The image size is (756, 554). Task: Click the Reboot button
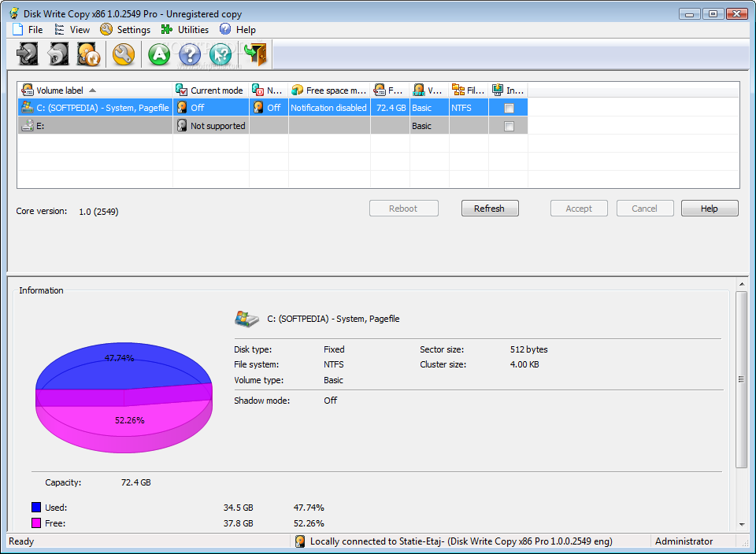[403, 209]
